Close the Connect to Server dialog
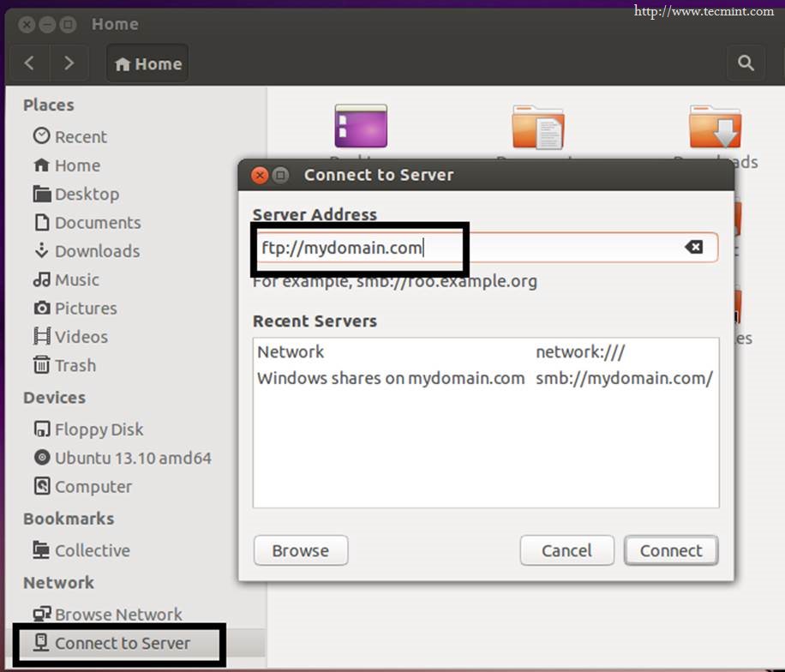785x672 pixels. pos(260,175)
